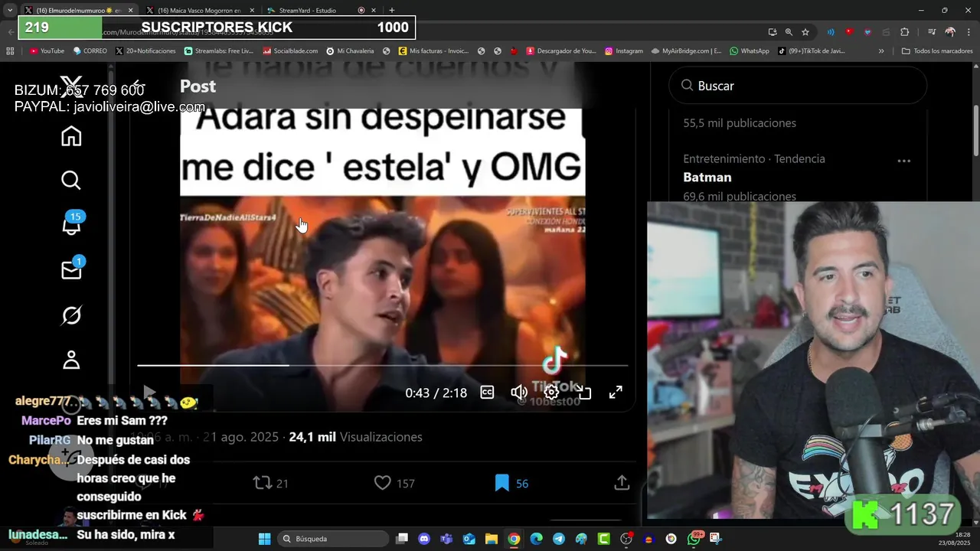980x551 pixels.
Task: Open Chrome three-dot menu
Action: pyautogui.click(x=969, y=32)
